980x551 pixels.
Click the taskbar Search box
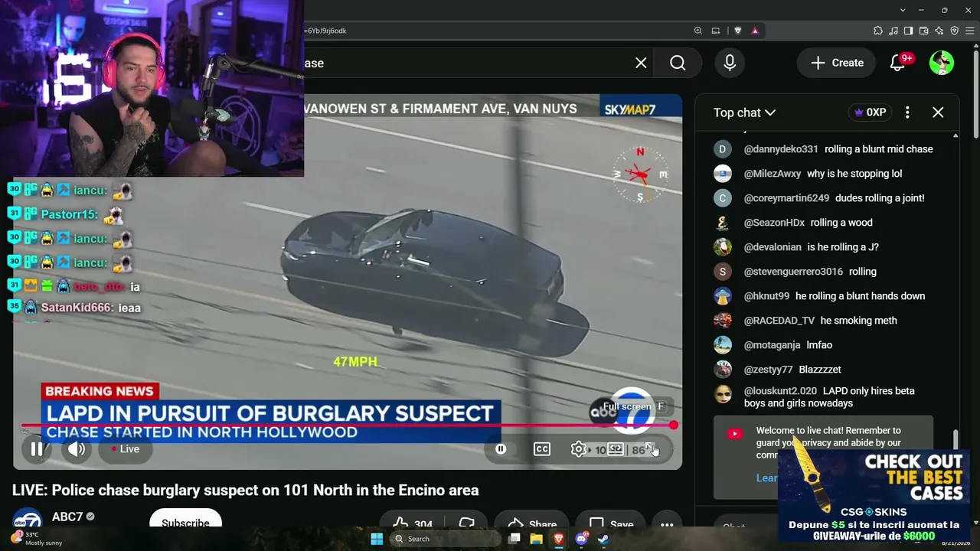[445, 539]
